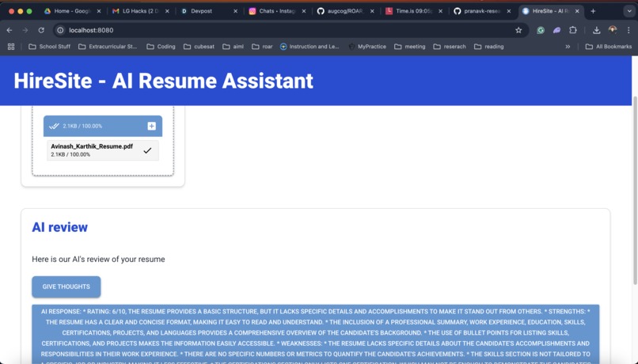638x364 pixels.
Task: Open the aiml bookmark folder
Action: click(233, 47)
